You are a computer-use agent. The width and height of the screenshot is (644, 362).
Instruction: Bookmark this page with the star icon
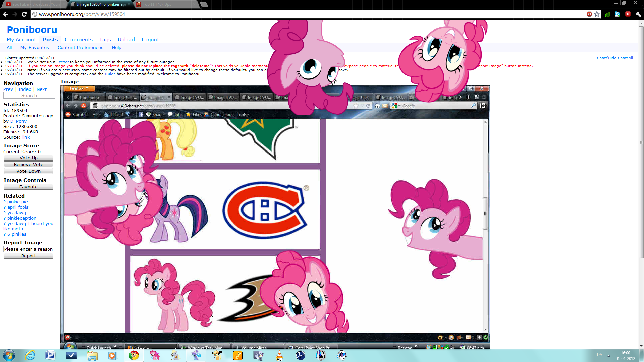pyautogui.click(x=597, y=14)
